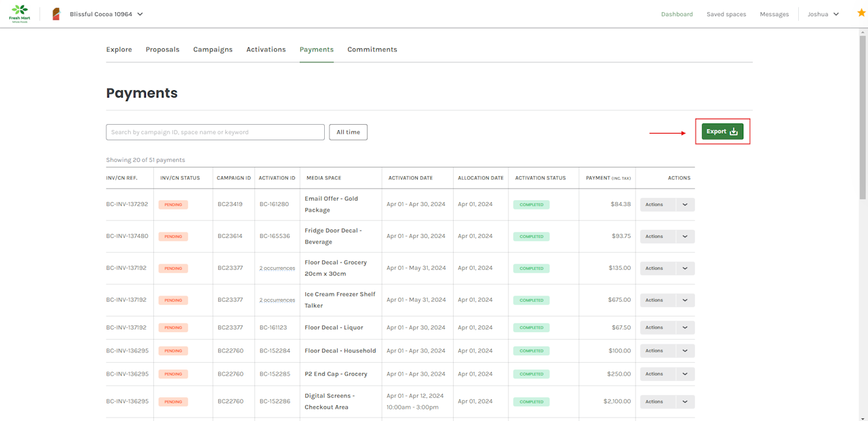
Task: Open Saved spaces in the header
Action: click(726, 14)
